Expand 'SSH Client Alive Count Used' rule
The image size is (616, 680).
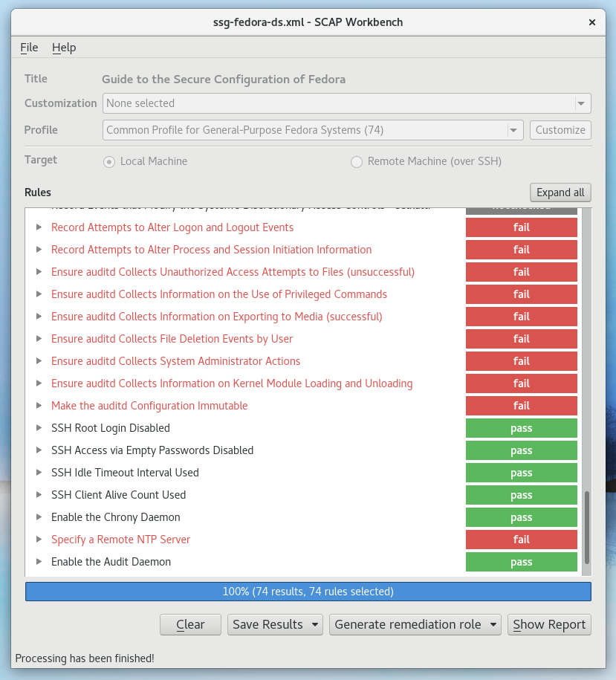point(39,495)
